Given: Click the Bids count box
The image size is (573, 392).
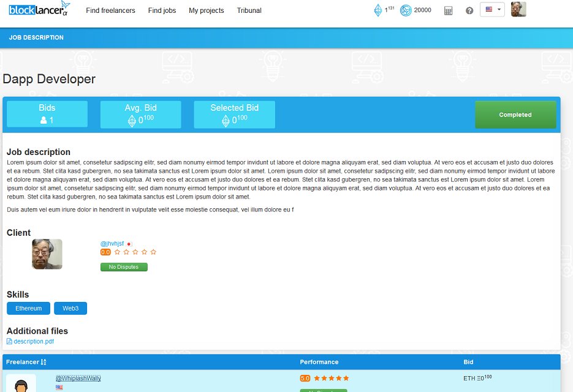Looking at the screenshot, I should coord(47,114).
